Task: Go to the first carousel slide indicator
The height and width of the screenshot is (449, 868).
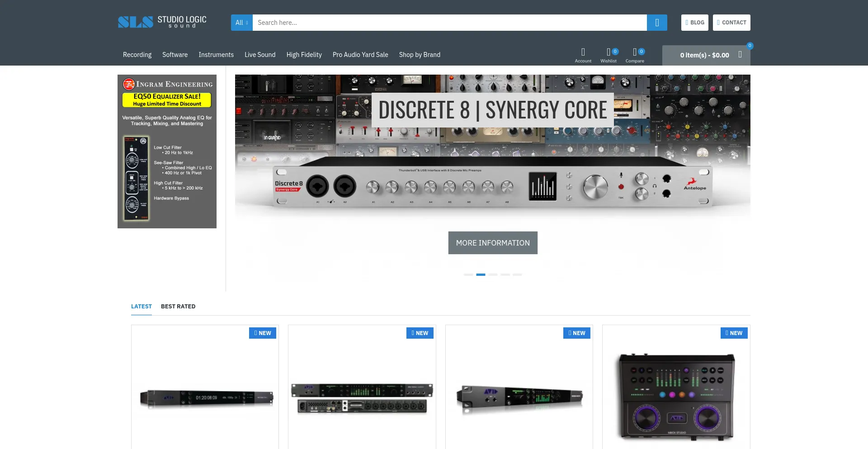Action: pyautogui.click(x=468, y=274)
